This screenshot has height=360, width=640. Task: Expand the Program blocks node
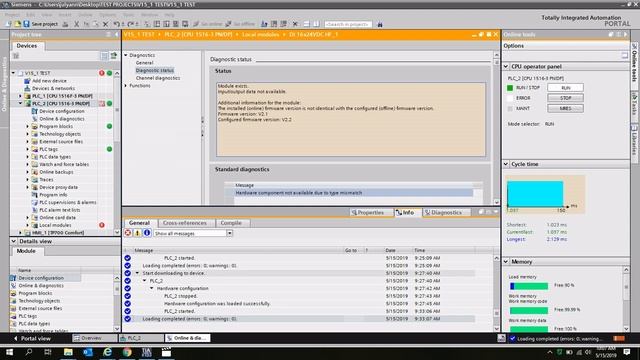tap(28, 127)
